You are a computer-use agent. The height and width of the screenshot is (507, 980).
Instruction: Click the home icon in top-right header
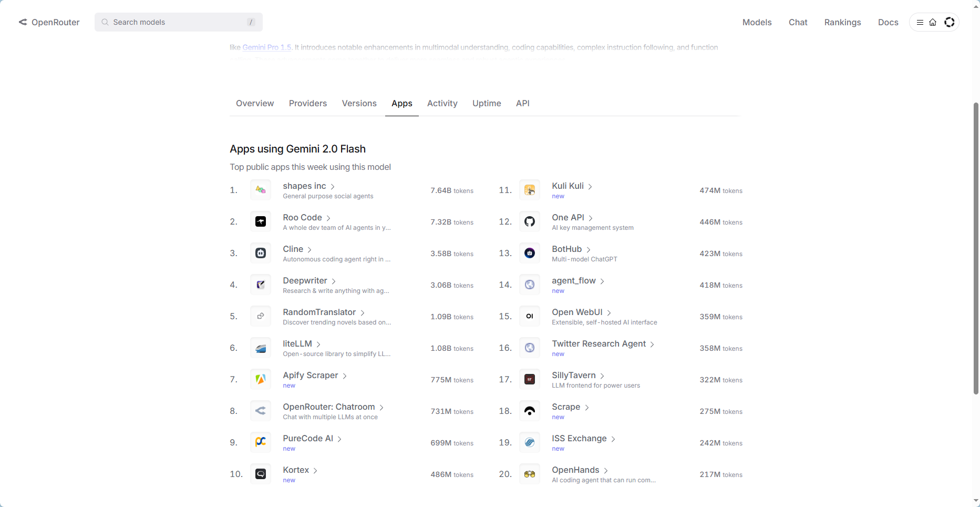click(x=933, y=22)
